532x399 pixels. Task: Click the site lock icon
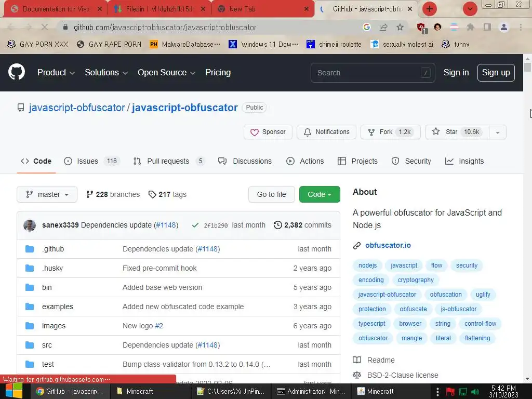click(x=65, y=27)
